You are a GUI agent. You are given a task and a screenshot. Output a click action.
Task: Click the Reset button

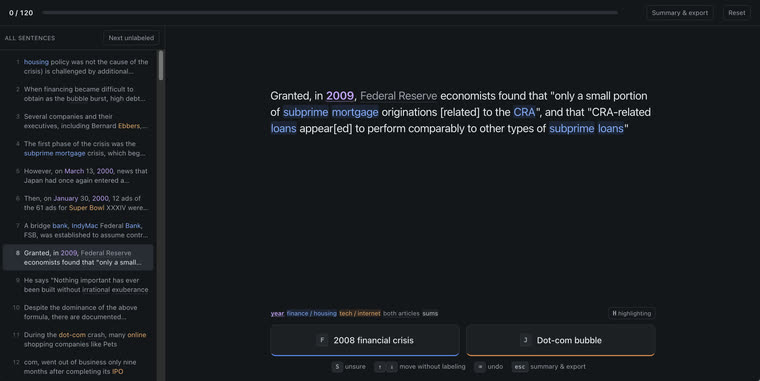[736, 13]
